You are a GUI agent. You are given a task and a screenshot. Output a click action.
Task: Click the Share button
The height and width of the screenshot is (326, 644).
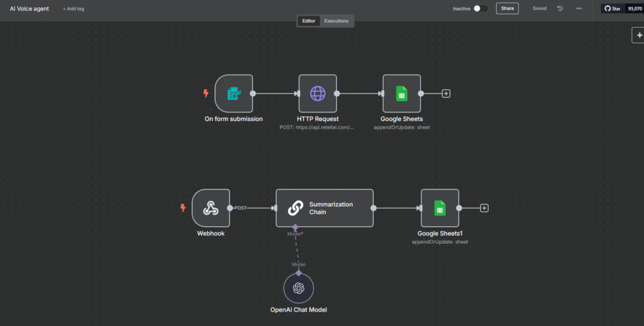pos(507,9)
